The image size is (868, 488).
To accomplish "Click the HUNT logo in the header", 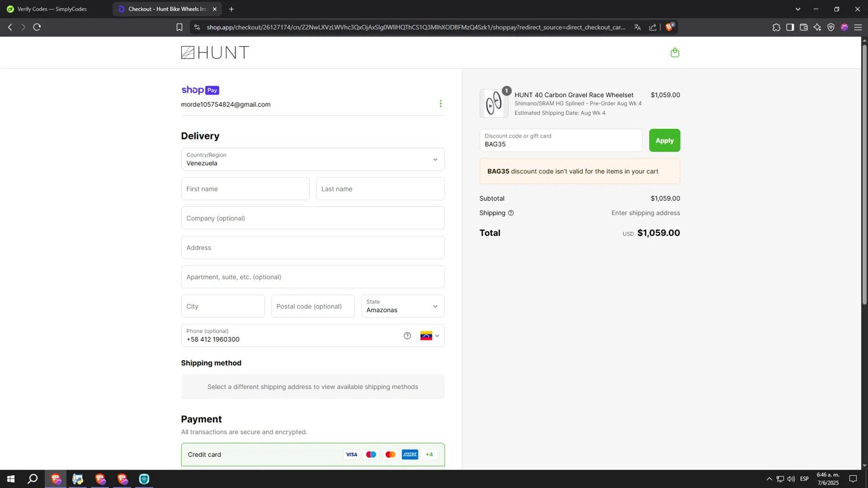I will point(215,53).
